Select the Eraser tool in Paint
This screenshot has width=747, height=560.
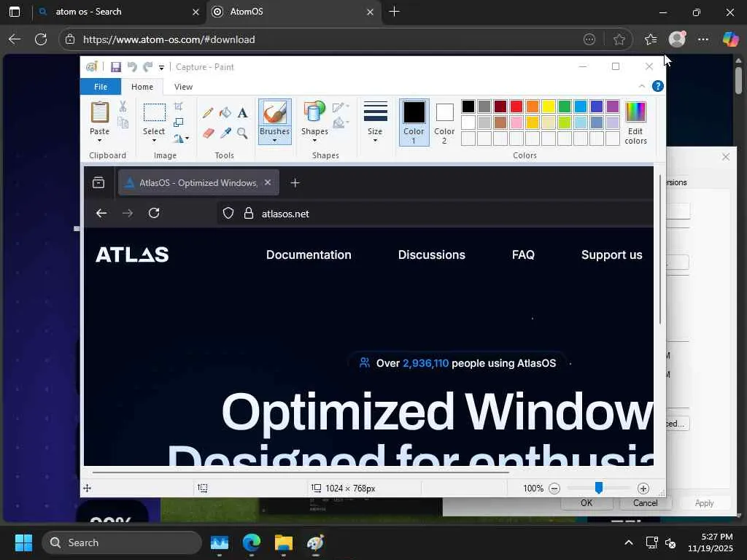208,133
